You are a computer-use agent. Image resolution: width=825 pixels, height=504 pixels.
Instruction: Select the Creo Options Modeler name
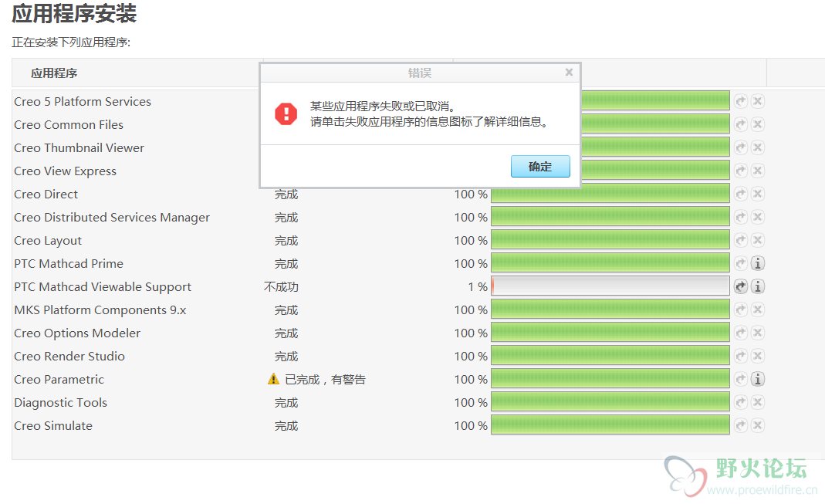point(77,333)
